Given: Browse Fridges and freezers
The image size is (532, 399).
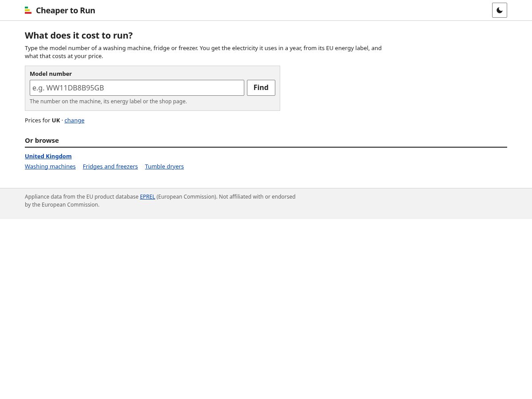Looking at the screenshot, I should (x=110, y=166).
